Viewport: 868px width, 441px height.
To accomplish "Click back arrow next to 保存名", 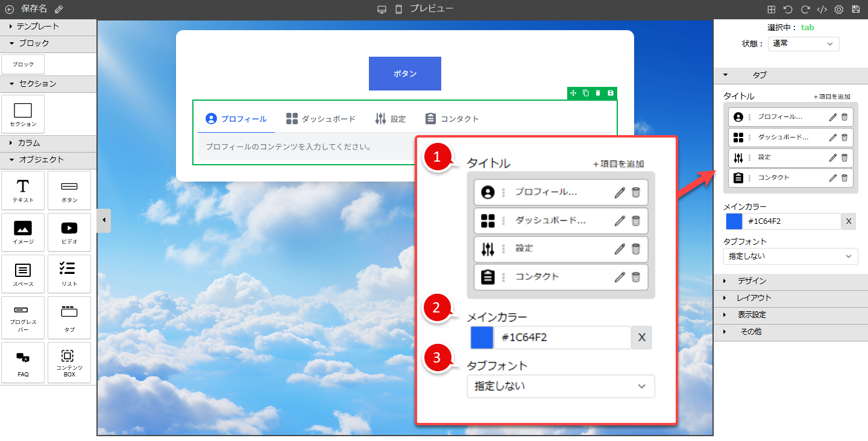I will pos(10,9).
